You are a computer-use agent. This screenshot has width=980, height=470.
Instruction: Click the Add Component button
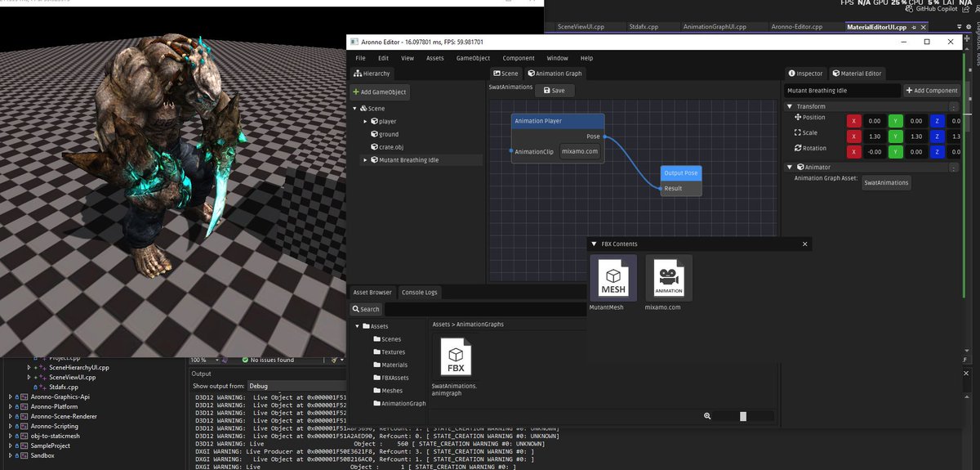pyautogui.click(x=931, y=91)
